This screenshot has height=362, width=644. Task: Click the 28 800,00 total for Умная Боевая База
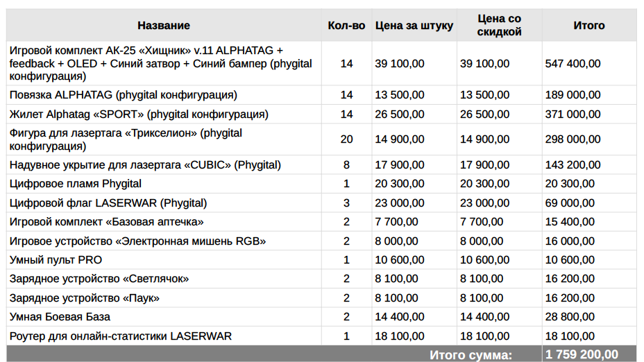coord(570,317)
